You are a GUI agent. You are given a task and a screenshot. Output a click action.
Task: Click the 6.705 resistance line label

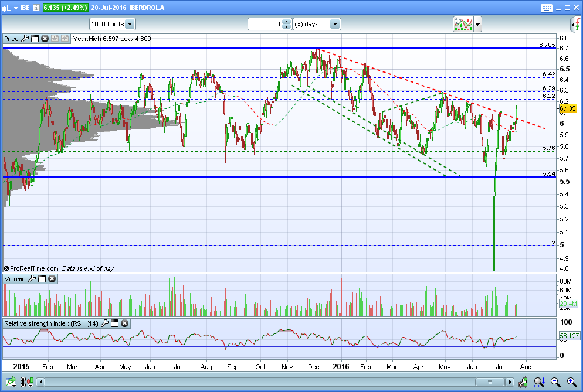coord(547,45)
